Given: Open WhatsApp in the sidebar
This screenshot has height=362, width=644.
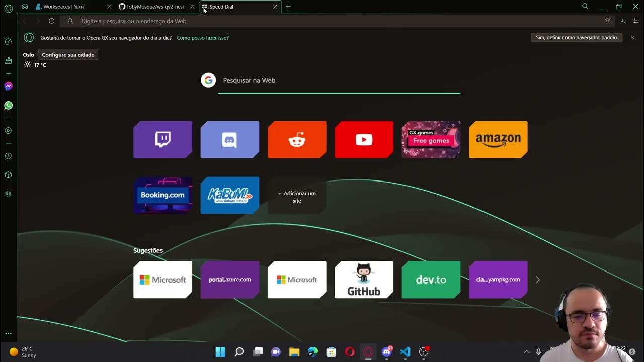Looking at the screenshot, I should point(8,106).
